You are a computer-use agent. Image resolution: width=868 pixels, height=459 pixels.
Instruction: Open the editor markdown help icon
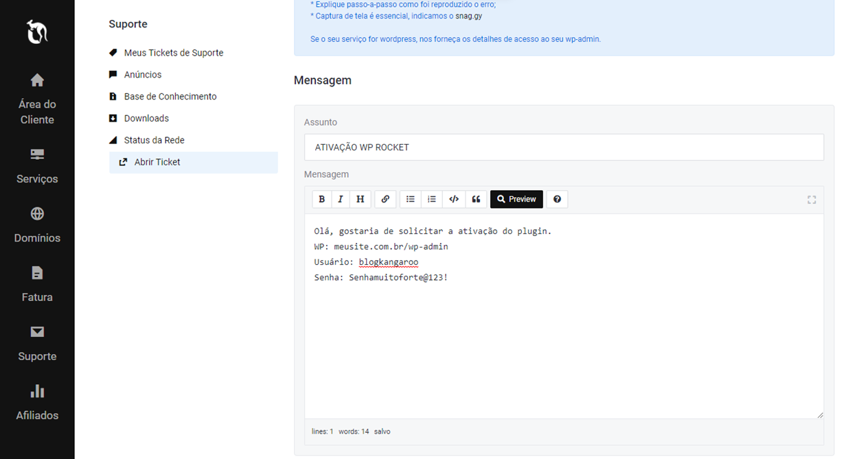pyautogui.click(x=557, y=199)
